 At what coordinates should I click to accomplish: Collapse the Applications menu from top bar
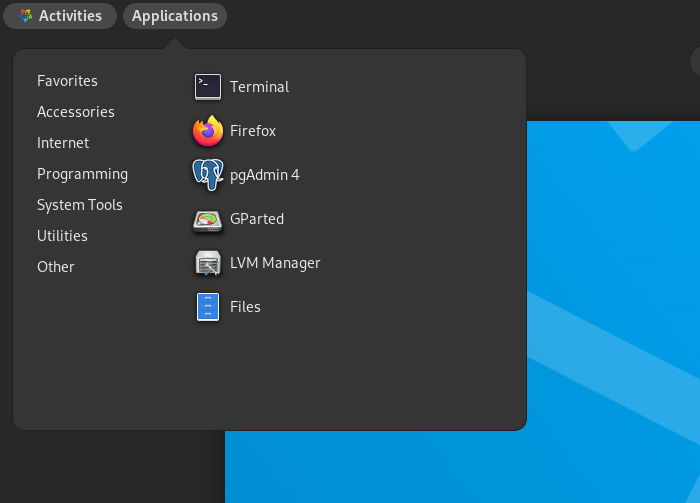pos(175,16)
